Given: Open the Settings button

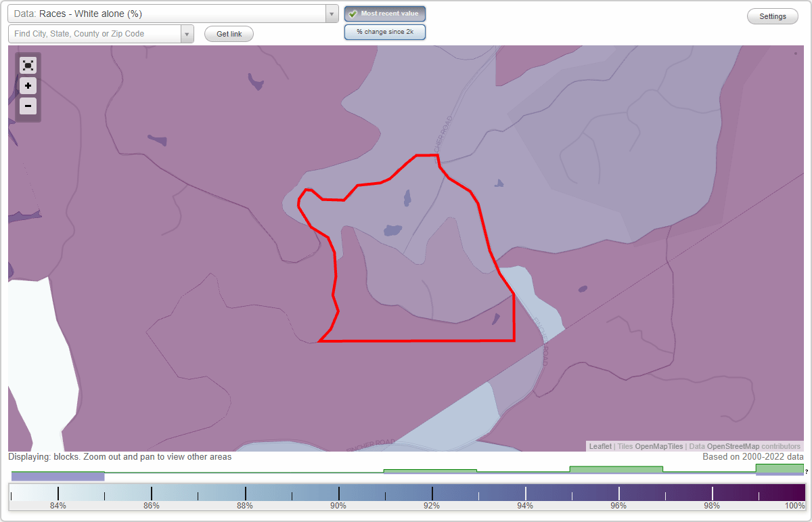Looking at the screenshot, I should tap(773, 16).
